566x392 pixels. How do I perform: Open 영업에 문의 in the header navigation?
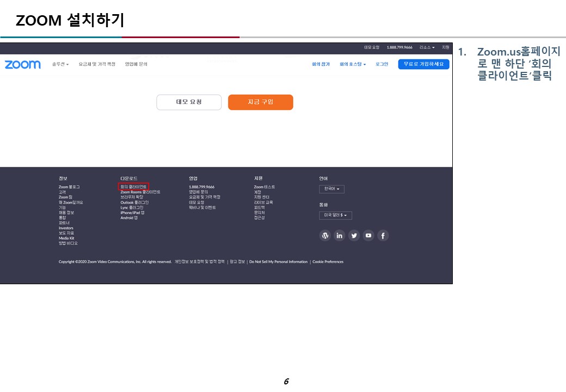click(x=136, y=64)
